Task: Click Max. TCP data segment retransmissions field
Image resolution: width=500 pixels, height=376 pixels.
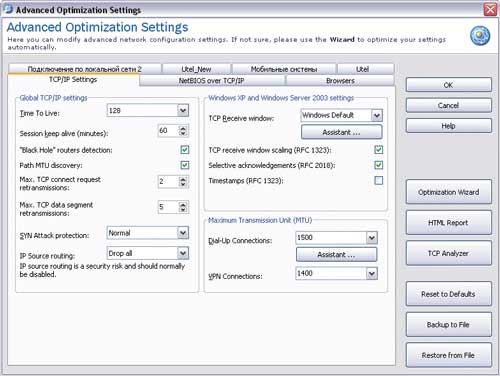Action: [x=169, y=207]
